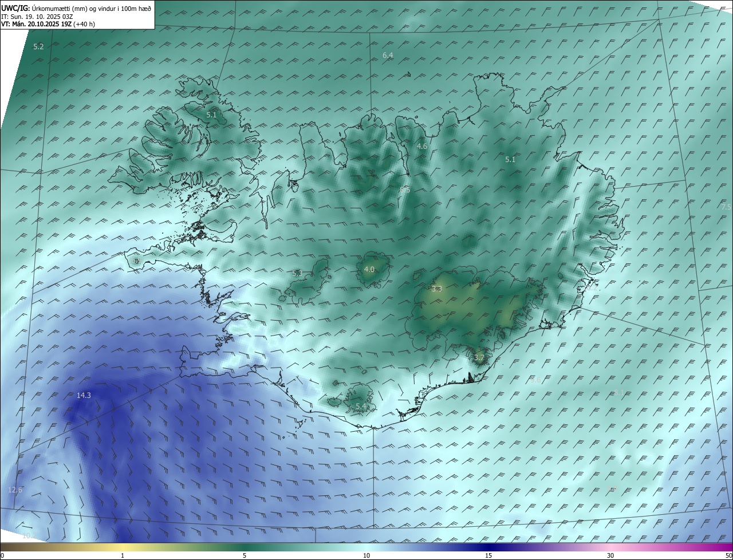Image resolution: width=733 pixels, height=560 pixels.
Task: Click the UWC/IG Úrkomumætti map title
Action: point(76,8)
